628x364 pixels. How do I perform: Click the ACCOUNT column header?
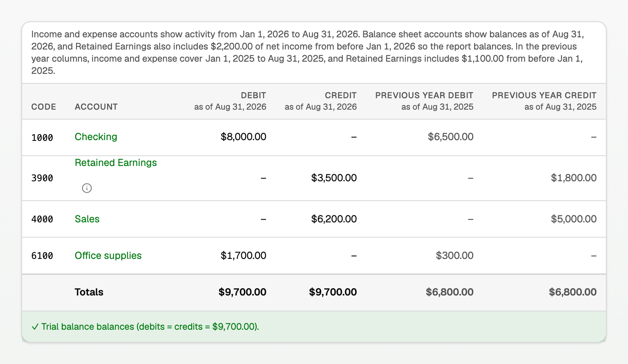point(96,107)
